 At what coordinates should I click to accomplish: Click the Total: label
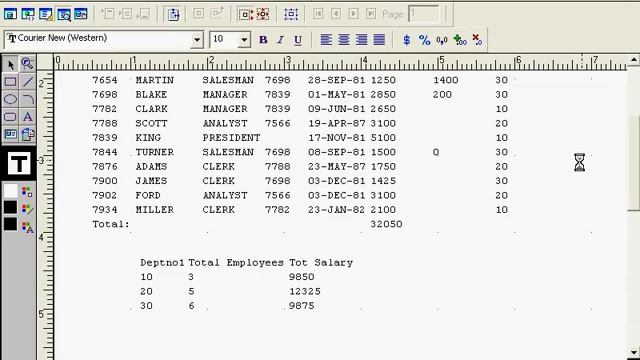111,224
